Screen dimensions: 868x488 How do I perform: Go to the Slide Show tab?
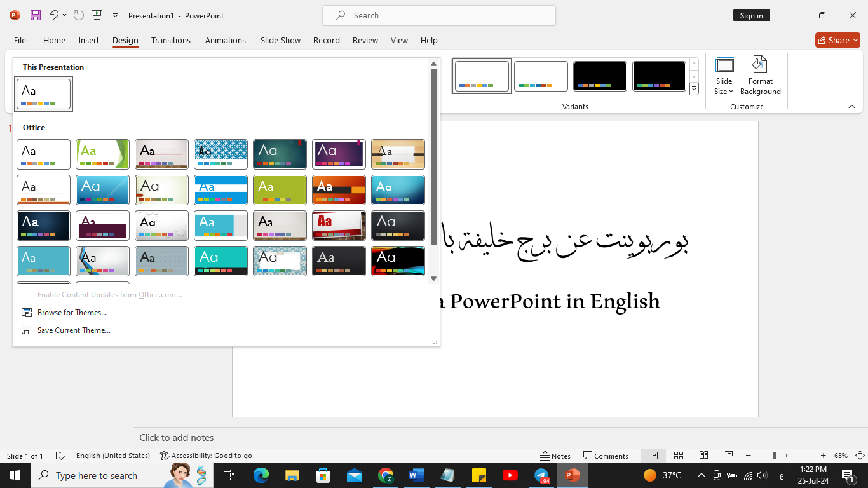coord(280,40)
